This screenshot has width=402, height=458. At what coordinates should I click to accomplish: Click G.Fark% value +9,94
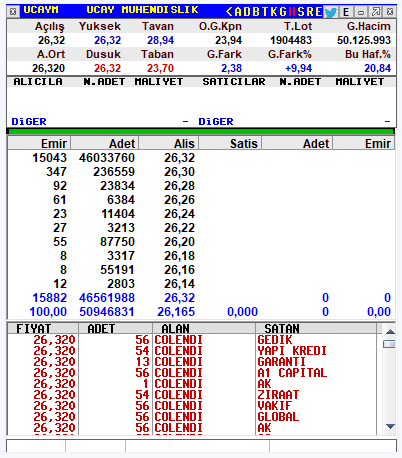click(x=298, y=68)
